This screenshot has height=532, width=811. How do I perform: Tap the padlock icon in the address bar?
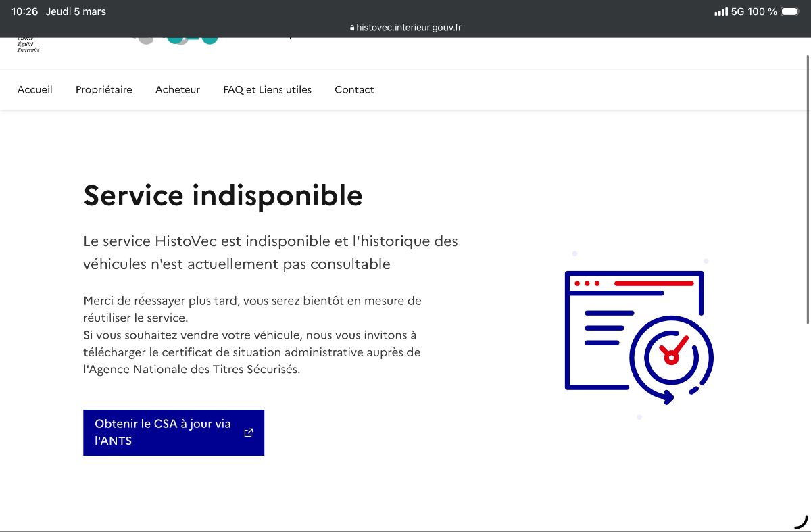pos(352,28)
